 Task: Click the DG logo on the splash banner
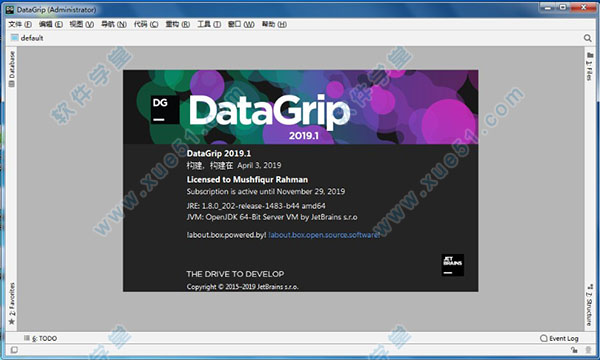165,109
